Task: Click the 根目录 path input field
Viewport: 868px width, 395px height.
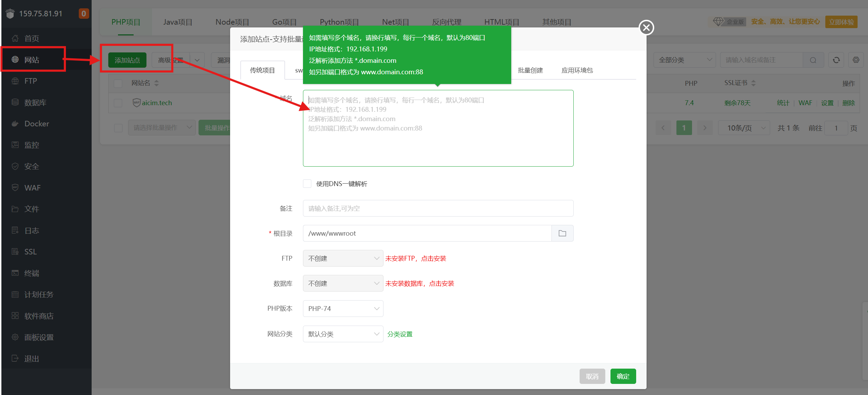Action: click(x=427, y=233)
